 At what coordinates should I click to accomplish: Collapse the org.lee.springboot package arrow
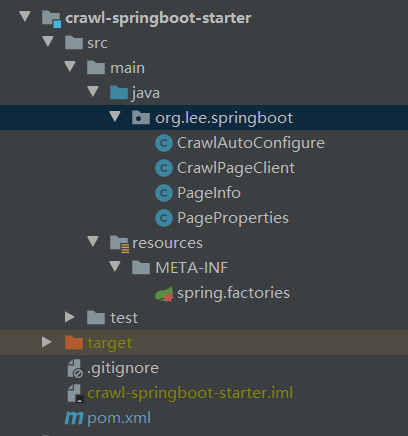(115, 116)
